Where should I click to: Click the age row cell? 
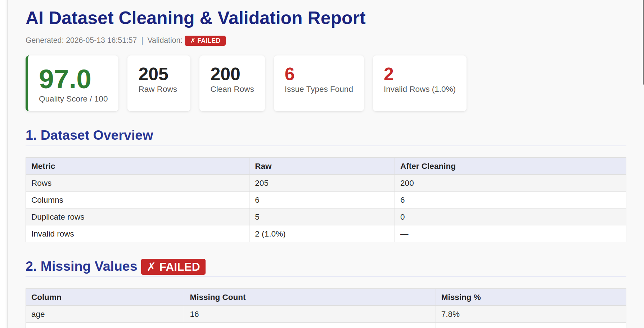click(105, 314)
